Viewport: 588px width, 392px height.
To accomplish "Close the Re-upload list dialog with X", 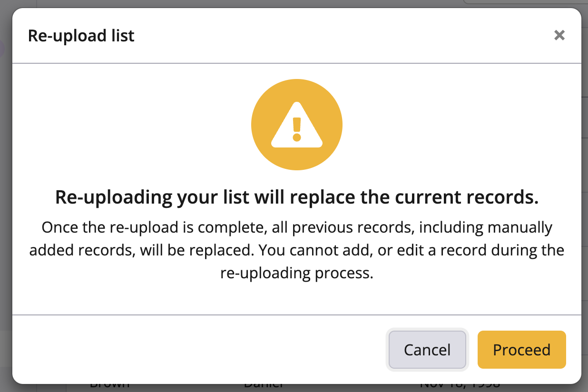I will pyautogui.click(x=559, y=35).
